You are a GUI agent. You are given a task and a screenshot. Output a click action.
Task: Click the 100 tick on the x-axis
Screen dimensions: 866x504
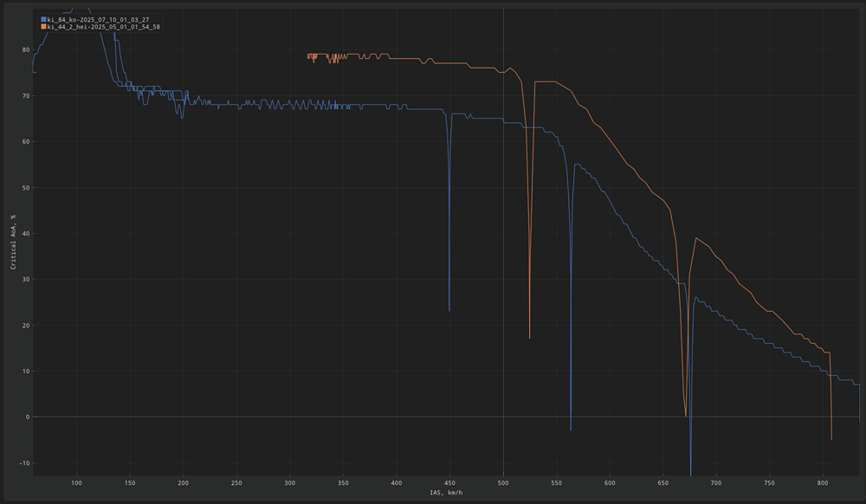76,481
